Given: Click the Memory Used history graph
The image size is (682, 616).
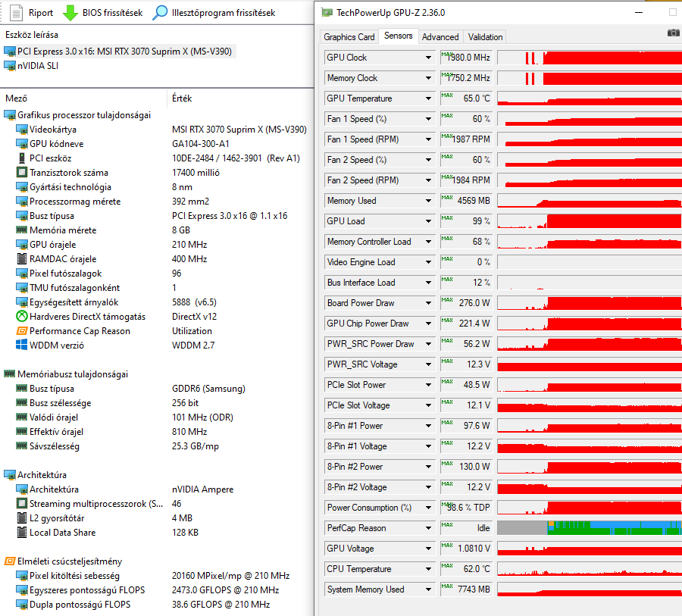Looking at the screenshot, I should point(590,201).
